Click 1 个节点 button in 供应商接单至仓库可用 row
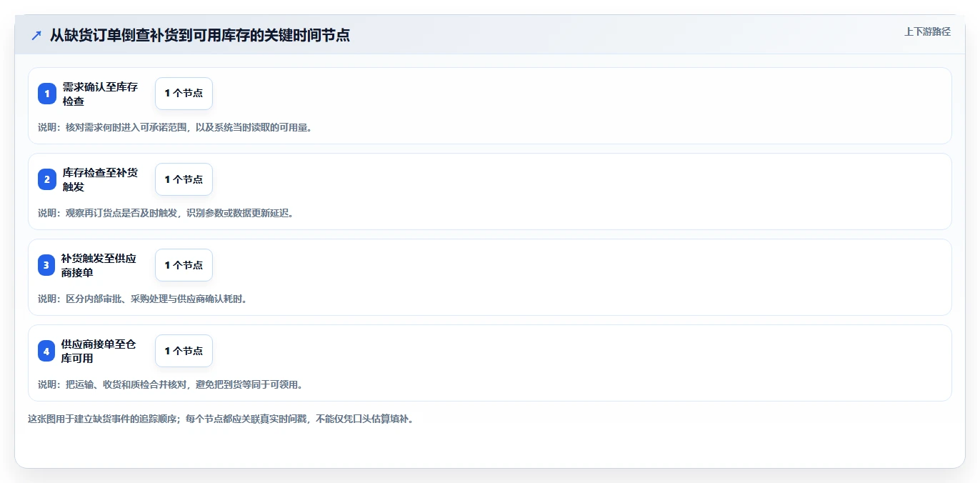The image size is (980, 483). [x=184, y=351]
